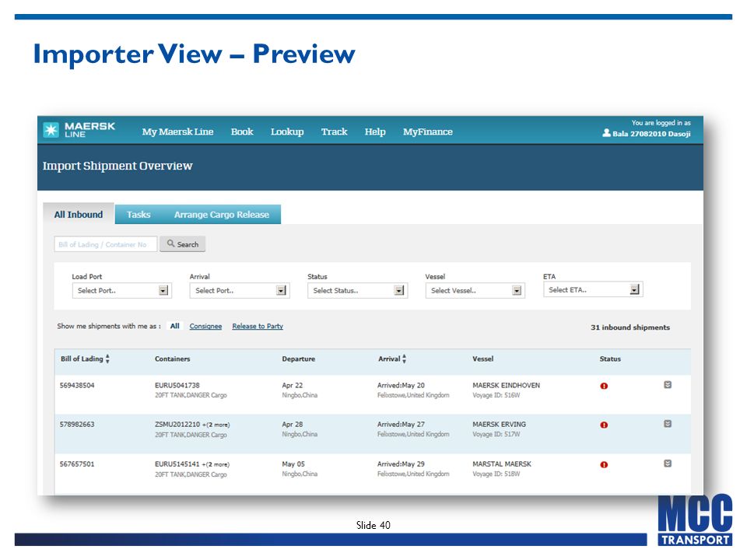Click the red alert status icon for 567657501
Viewport: 747px width, 560px height.
tap(604, 464)
